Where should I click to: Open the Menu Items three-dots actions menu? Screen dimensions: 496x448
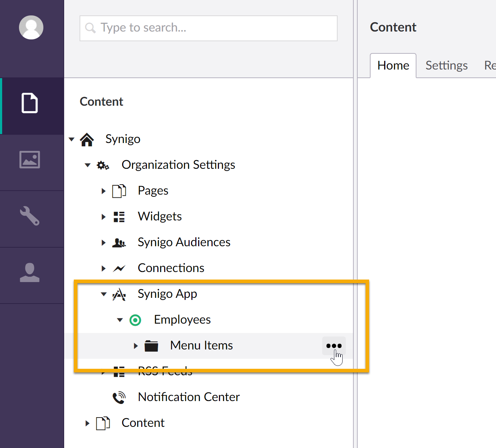(x=334, y=346)
